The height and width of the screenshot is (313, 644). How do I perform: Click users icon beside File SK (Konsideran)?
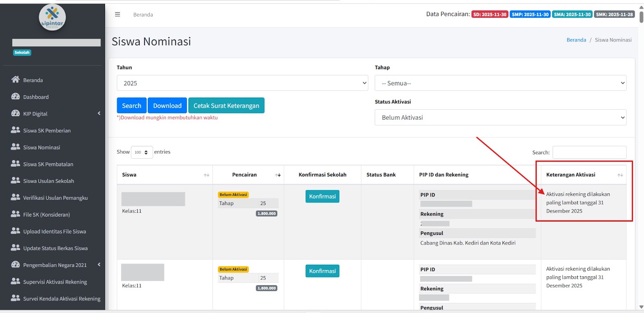[x=15, y=214]
